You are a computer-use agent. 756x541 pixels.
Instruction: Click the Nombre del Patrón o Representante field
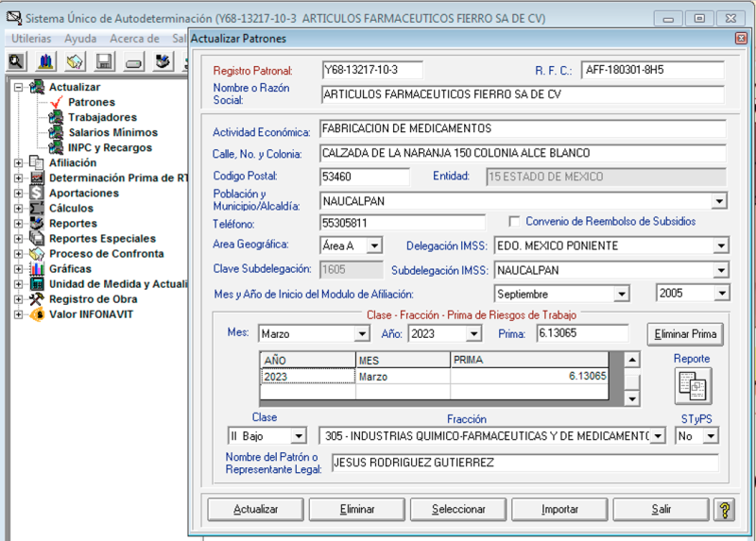(x=525, y=463)
